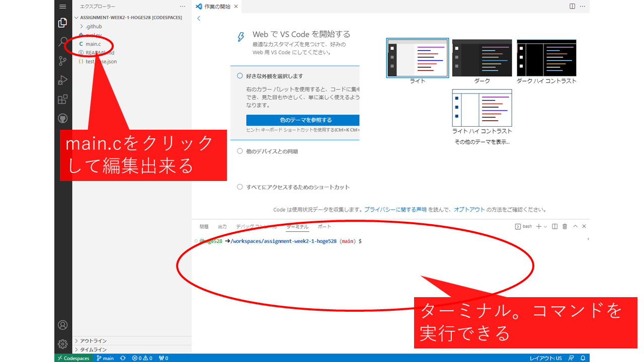Switch to the 出力 panel tab
Screen dimensions: 644x362
[x=222, y=227]
